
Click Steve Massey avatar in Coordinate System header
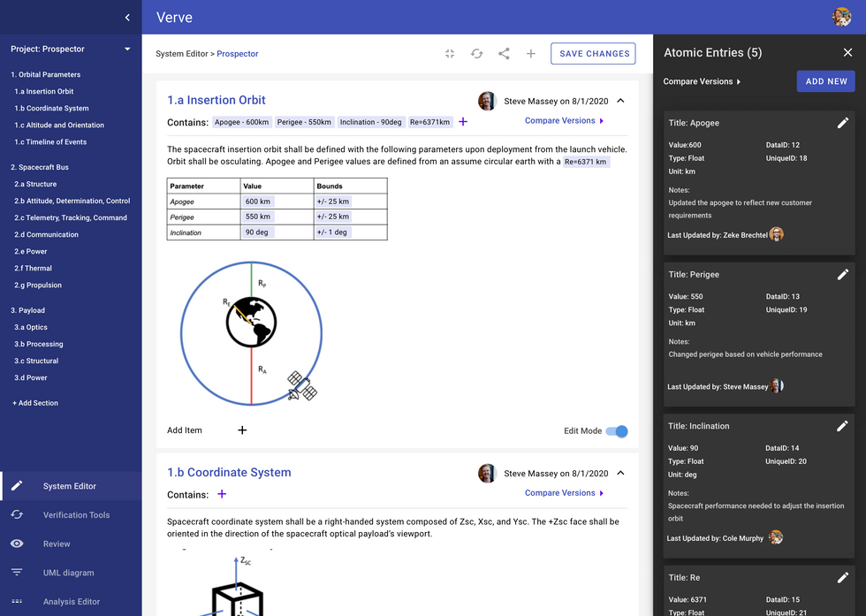pos(487,474)
